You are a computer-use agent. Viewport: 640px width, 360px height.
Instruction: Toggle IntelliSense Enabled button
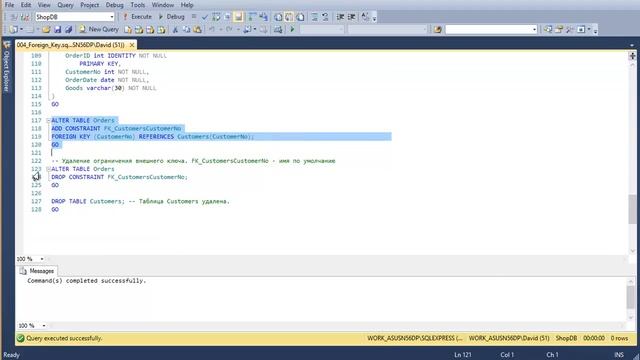coord(238,17)
